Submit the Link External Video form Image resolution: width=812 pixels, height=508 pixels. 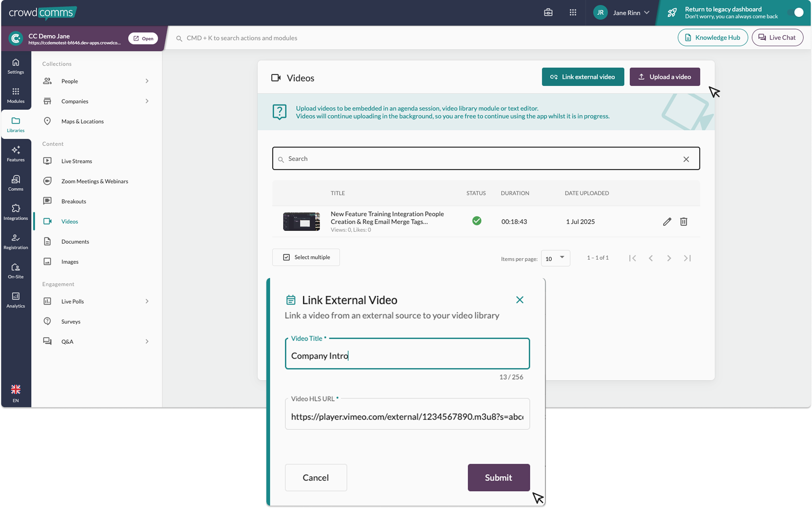coord(499,477)
